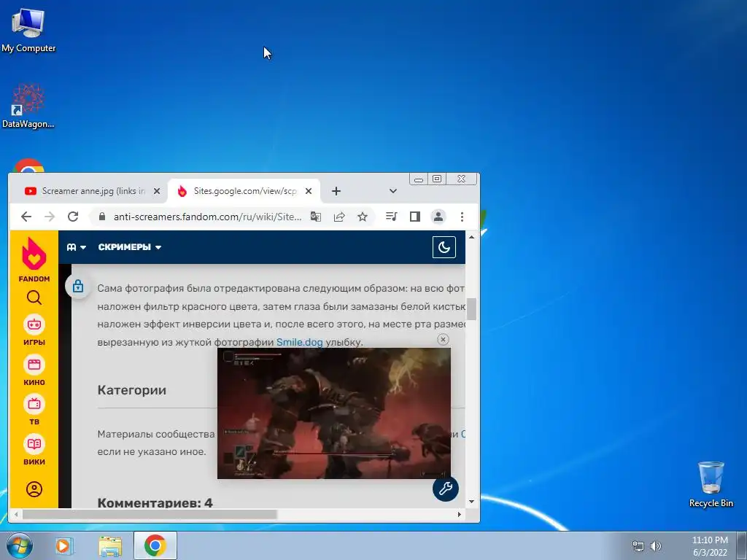Screen dimensions: 747x560
Task: Expand the wiki logo dropdown in header
Action: [x=76, y=247]
